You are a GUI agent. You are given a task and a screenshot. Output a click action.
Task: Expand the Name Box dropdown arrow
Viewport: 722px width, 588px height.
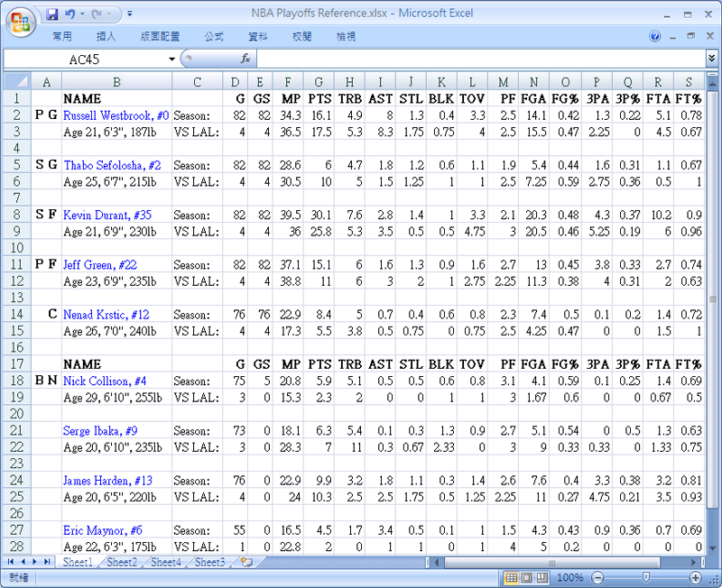[x=171, y=59]
